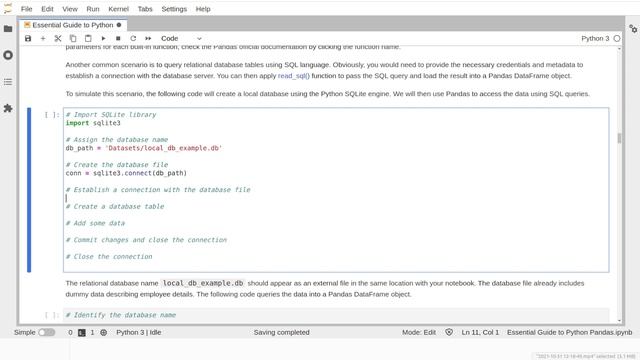
Task: Click Python 3 | Idle in status bar
Action: pos(139,332)
